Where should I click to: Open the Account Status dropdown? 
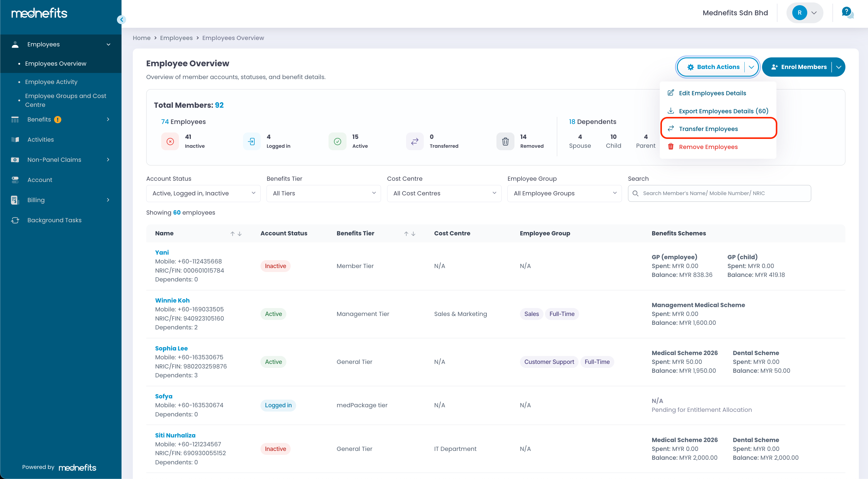click(x=203, y=193)
